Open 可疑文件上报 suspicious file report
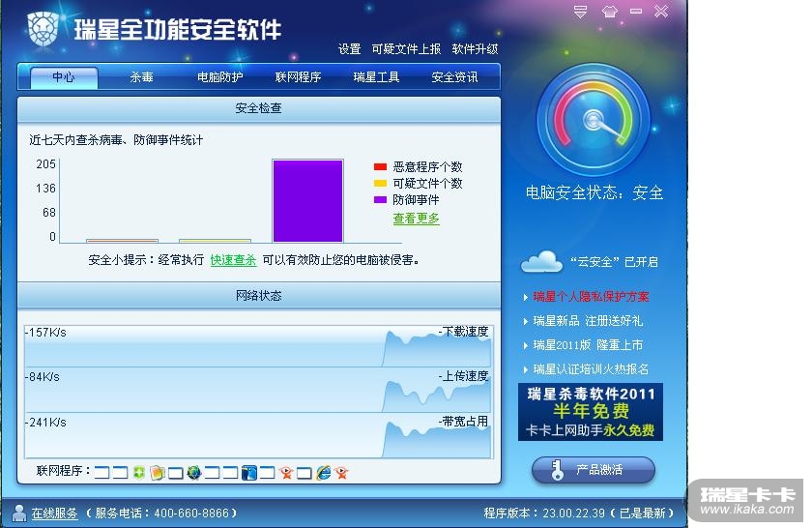Image resolution: width=812 pixels, height=528 pixels. [406, 49]
